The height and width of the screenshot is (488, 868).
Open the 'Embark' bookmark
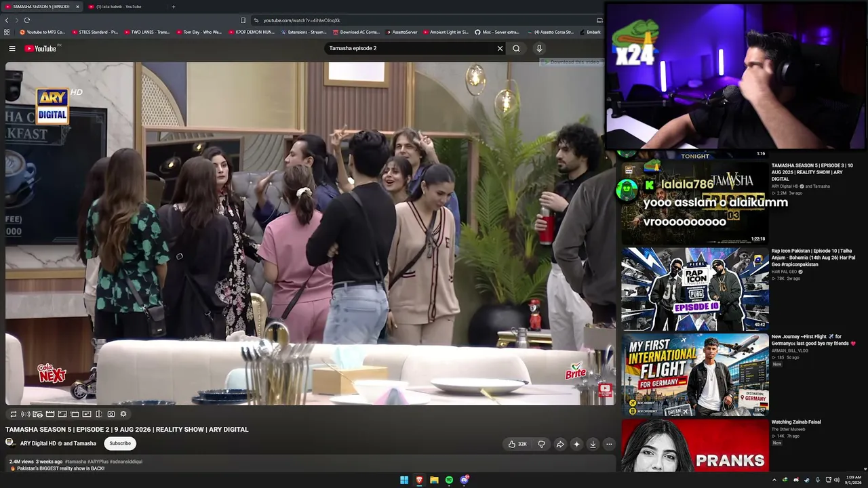tap(590, 32)
